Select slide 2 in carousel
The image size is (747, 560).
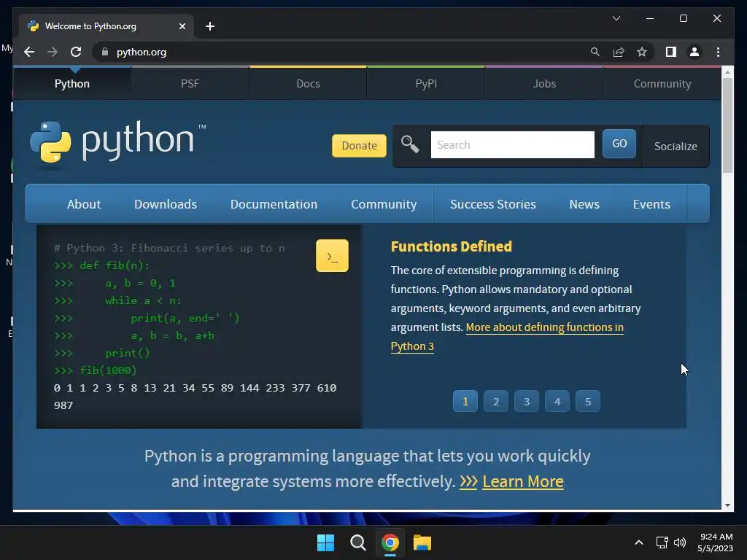(496, 401)
